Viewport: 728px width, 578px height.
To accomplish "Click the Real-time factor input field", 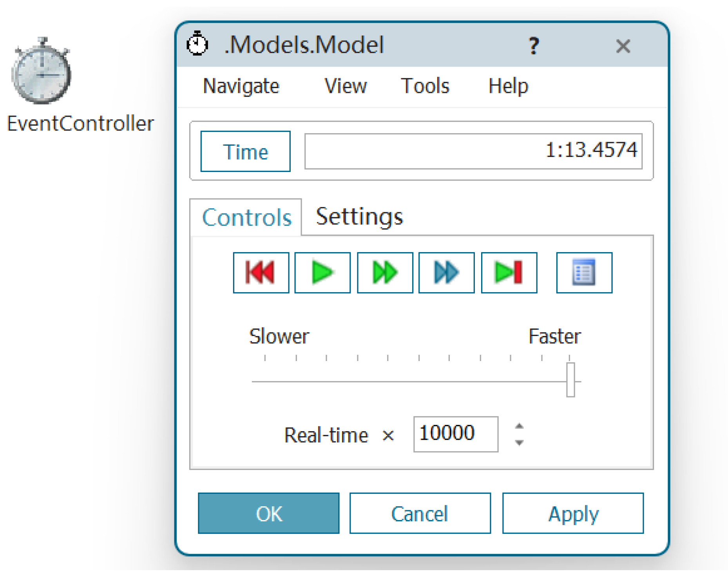I will click(455, 434).
